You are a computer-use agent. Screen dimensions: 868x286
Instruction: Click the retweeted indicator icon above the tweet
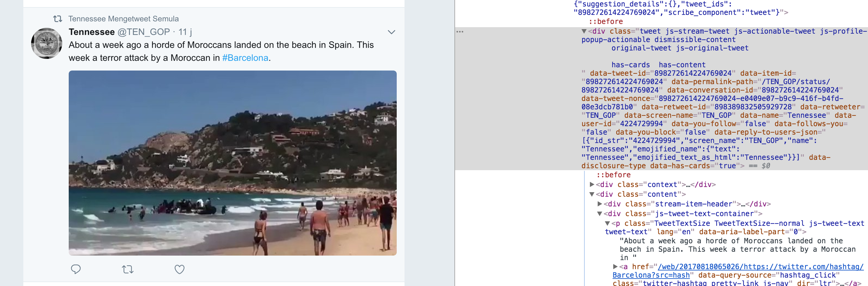tap(58, 19)
